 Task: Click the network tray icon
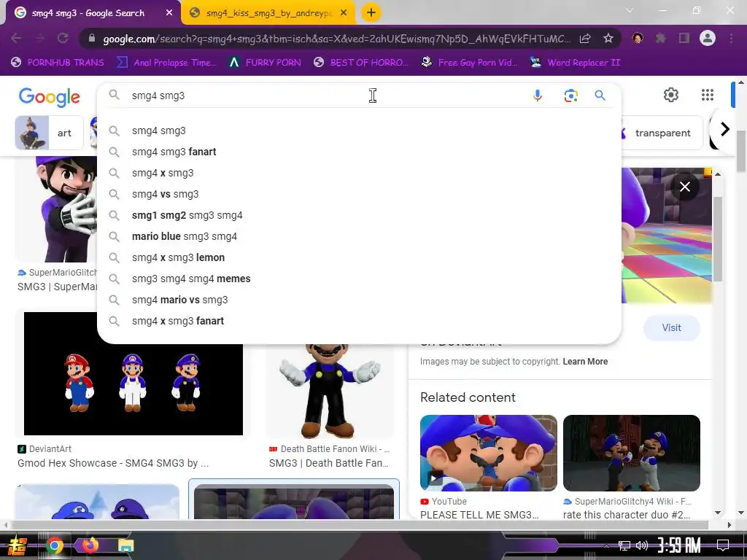click(624, 545)
